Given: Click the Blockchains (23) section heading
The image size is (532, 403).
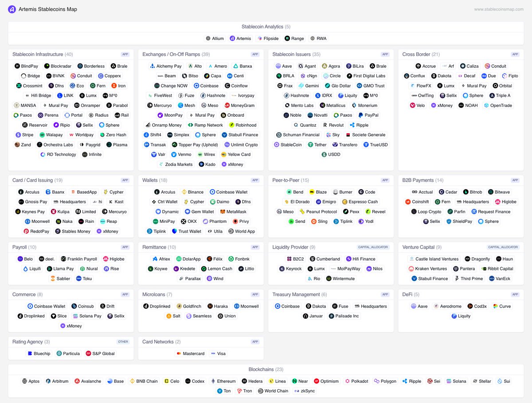Looking at the screenshot, I should coord(266,369).
